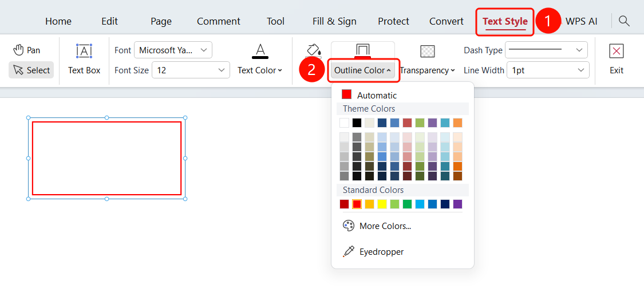The image size is (644, 292).
Task: Select the Text Style tab
Action: pos(505,21)
